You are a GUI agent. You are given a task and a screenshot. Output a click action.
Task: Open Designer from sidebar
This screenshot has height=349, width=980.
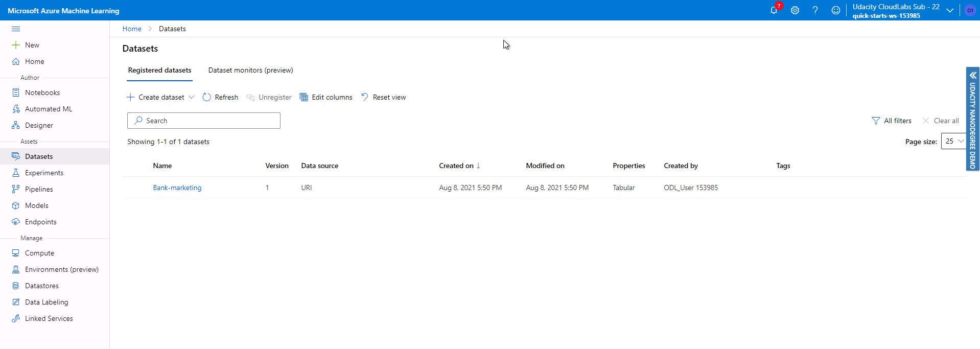(x=39, y=125)
